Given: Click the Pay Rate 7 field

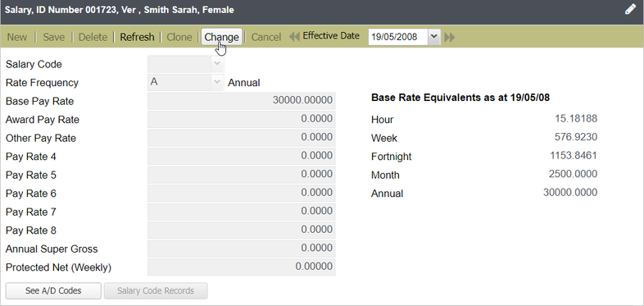Looking at the screenshot, I should (x=242, y=212).
